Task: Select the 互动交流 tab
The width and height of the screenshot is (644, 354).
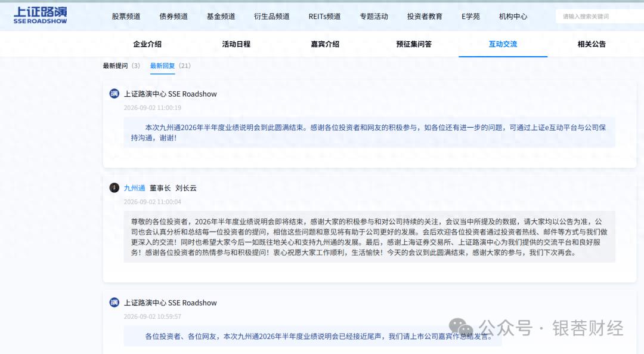Action: point(503,44)
